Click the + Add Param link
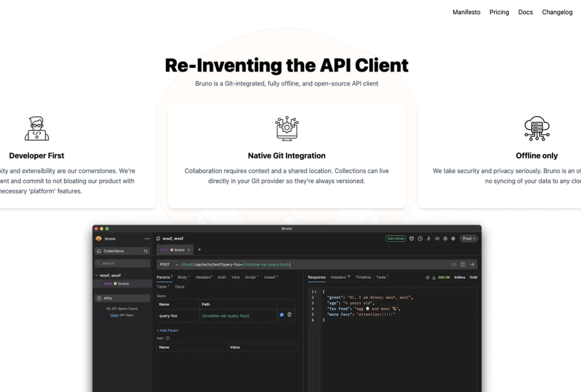Screen dimensions: 581x392 click(167, 330)
